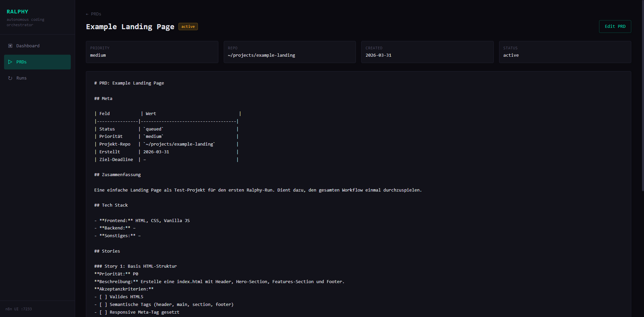Click the yellow active badge beside title
The image size is (644, 317).
coord(188,27)
